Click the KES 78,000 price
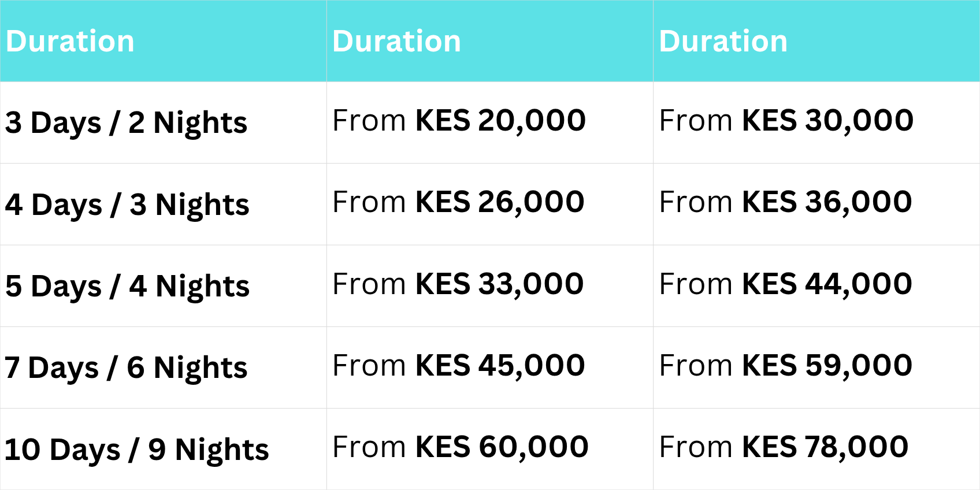 click(x=825, y=447)
